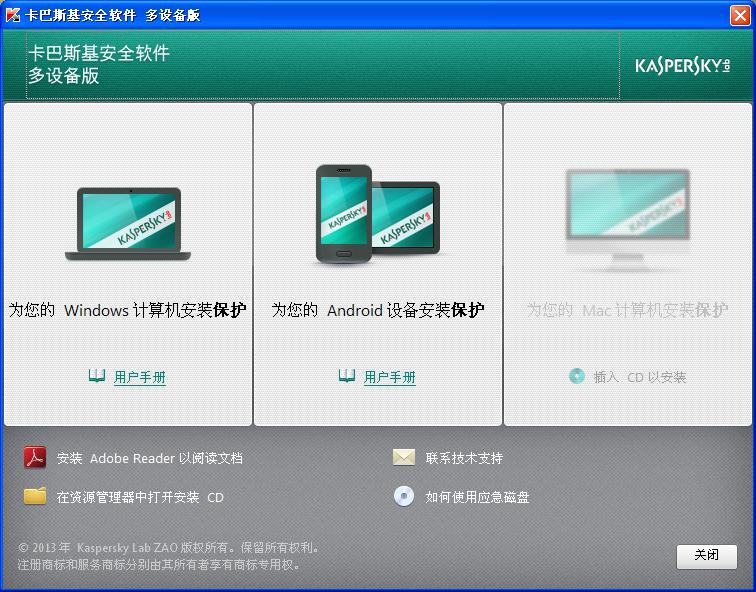Click the disc icon beside 插入 CD 以安装
Viewport: 756px width, 592px height.
576,376
